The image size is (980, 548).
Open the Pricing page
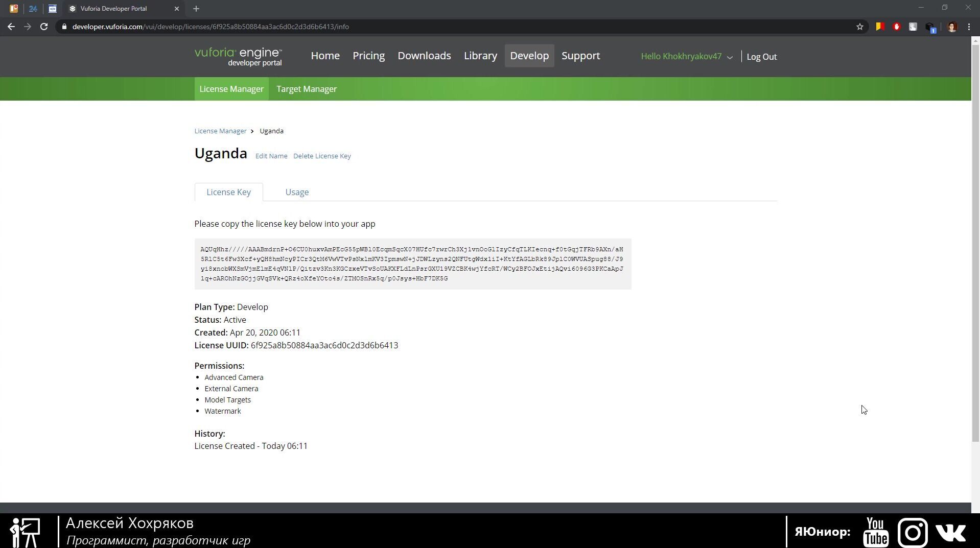coord(368,56)
